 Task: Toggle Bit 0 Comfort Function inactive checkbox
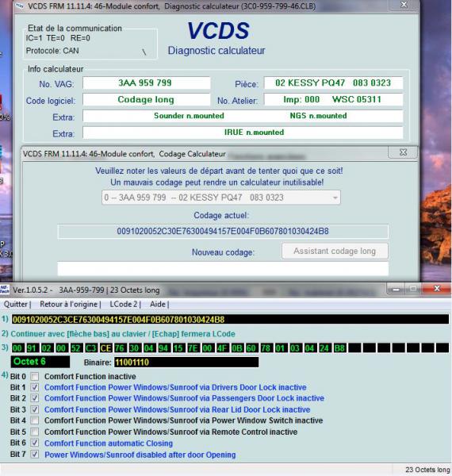pyautogui.click(x=35, y=376)
